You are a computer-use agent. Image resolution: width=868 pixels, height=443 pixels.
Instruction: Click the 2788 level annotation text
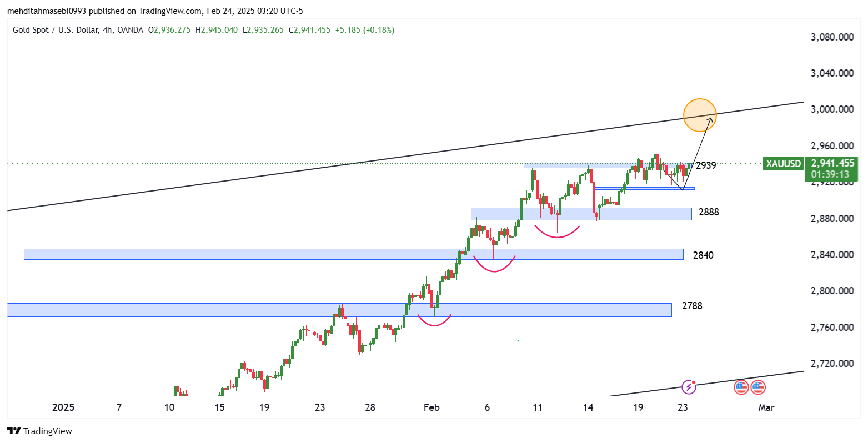click(692, 306)
